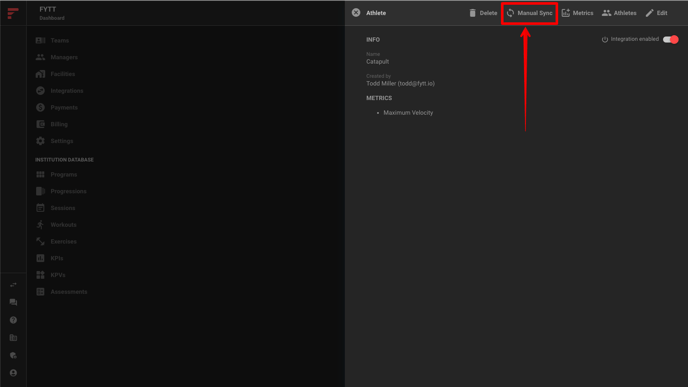The image size is (688, 387).
Task: Click the Manual Sync button label
Action: (535, 13)
